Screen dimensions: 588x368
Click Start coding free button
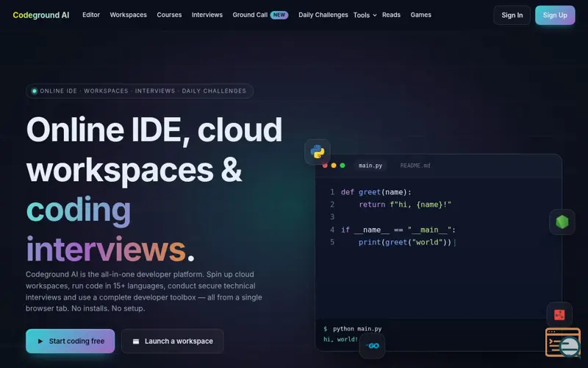70,342
